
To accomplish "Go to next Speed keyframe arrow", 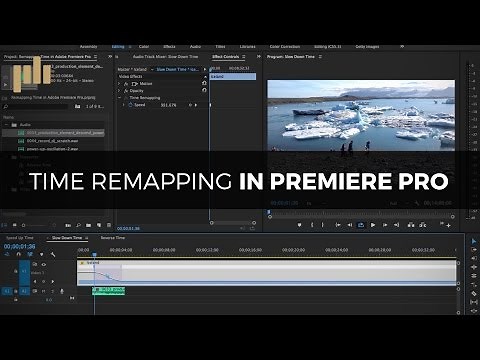I will 196,105.
